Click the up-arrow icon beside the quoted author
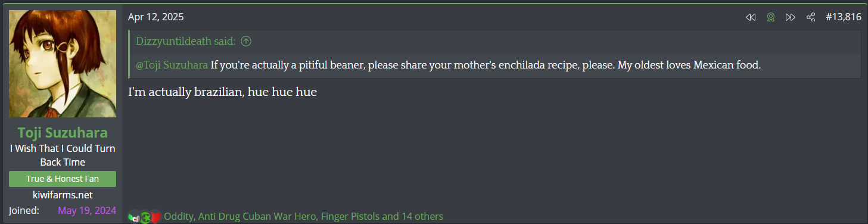 [x=245, y=41]
